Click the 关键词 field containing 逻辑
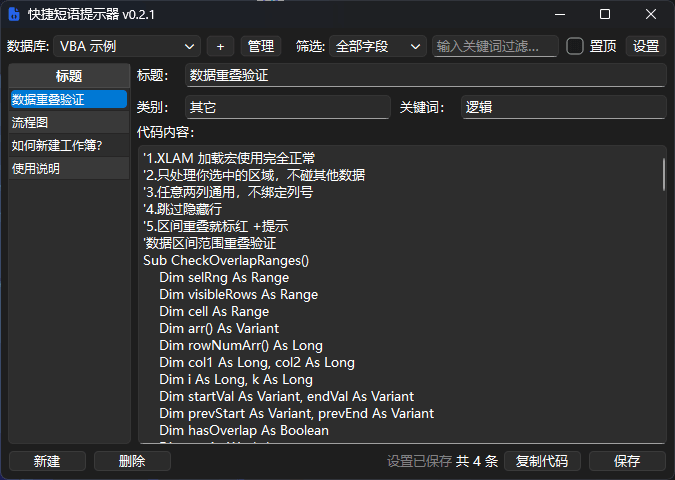Image resolution: width=675 pixels, height=480 pixels. coord(564,107)
